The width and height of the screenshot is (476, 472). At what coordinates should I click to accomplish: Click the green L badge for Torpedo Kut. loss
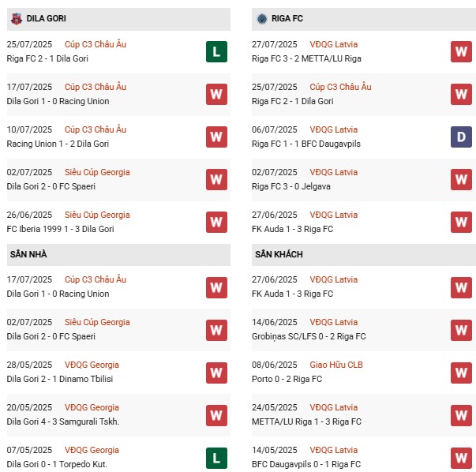[216, 457]
